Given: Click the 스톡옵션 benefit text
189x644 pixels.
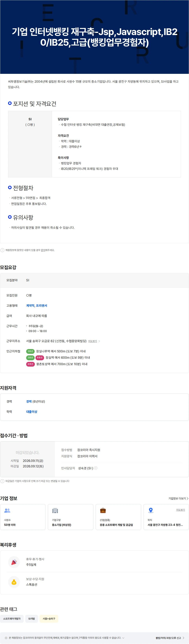Looking at the screenshot, I should [31, 585].
